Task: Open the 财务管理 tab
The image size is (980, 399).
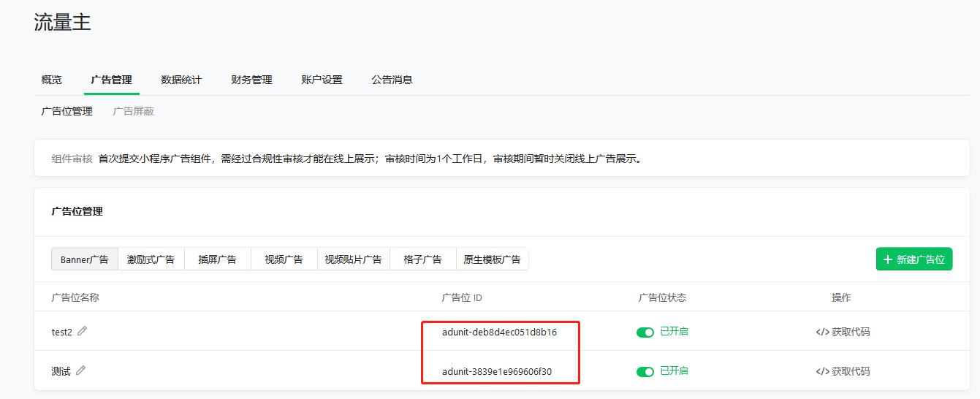Action: pos(251,80)
